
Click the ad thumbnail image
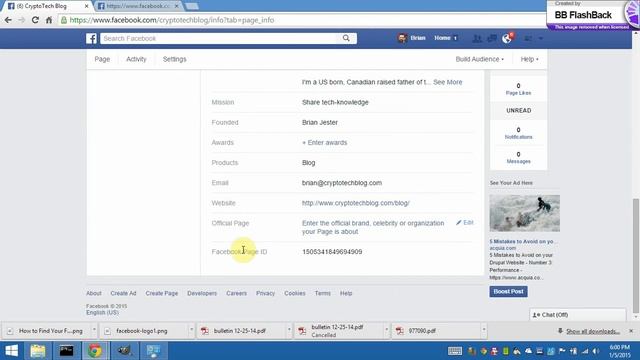[524, 213]
